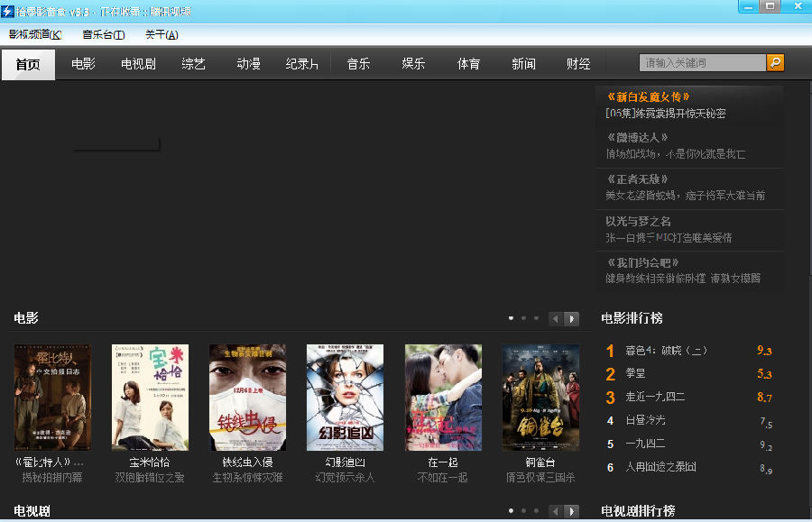Viewport: 812px width, 522px height.
Task: Click previous arrow in 电影 section
Action: (556, 318)
